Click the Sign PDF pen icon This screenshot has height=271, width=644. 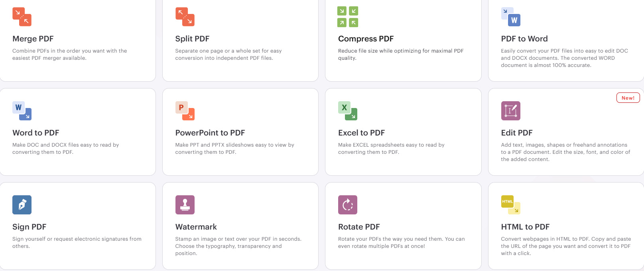point(22,205)
